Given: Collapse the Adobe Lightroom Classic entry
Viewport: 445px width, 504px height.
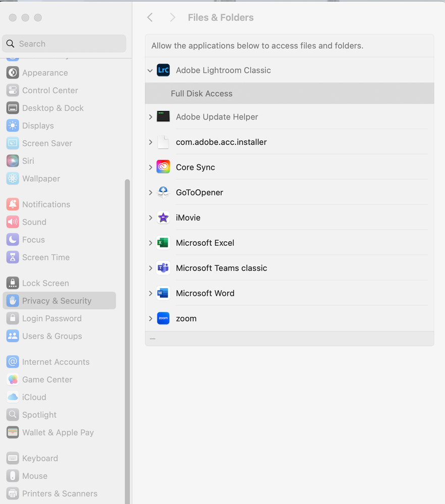Looking at the screenshot, I should click(150, 71).
